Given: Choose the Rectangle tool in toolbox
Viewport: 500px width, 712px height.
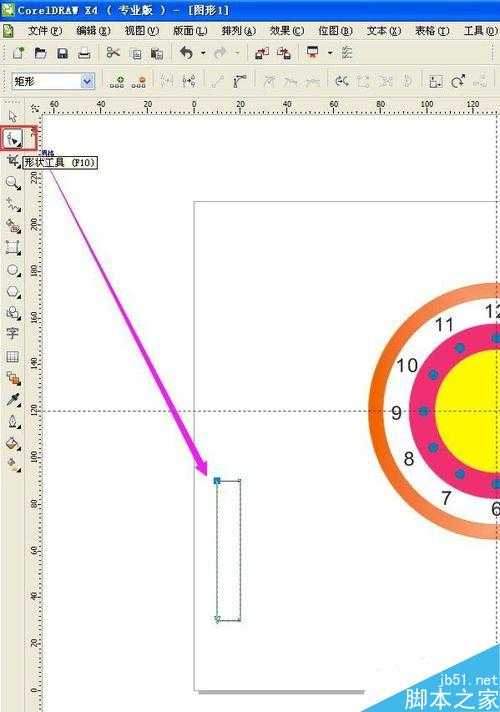Looking at the screenshot, I should [x=13, y=248].
